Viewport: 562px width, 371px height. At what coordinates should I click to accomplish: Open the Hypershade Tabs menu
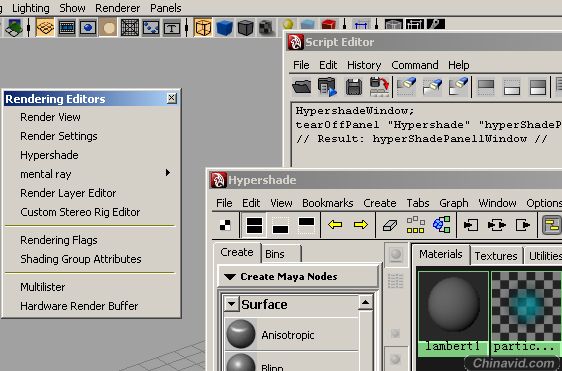tap(418, 203)
